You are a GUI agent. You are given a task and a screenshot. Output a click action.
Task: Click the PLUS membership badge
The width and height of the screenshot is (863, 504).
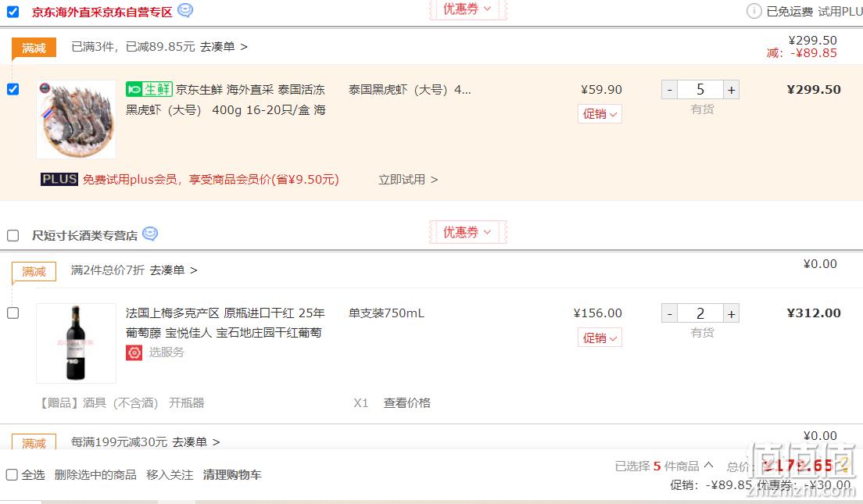(59, 180)
